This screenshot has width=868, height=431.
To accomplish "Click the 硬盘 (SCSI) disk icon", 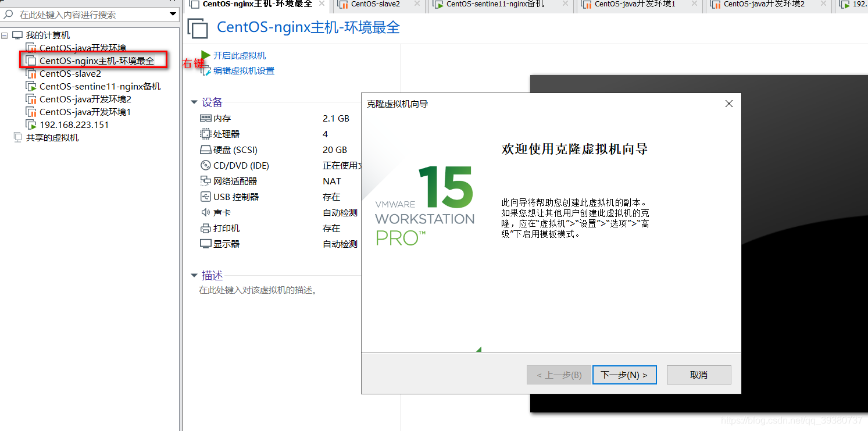I will point(205,149).
